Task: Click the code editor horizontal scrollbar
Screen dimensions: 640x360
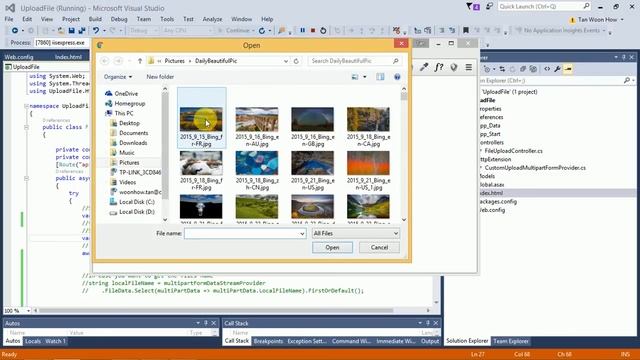Action: (x=216, y=311)
